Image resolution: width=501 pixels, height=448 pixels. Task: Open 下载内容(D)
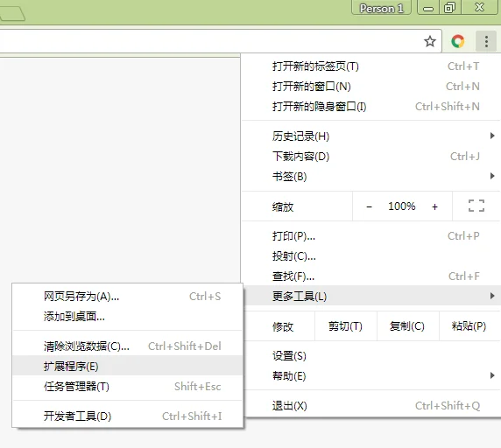[370, 157]
